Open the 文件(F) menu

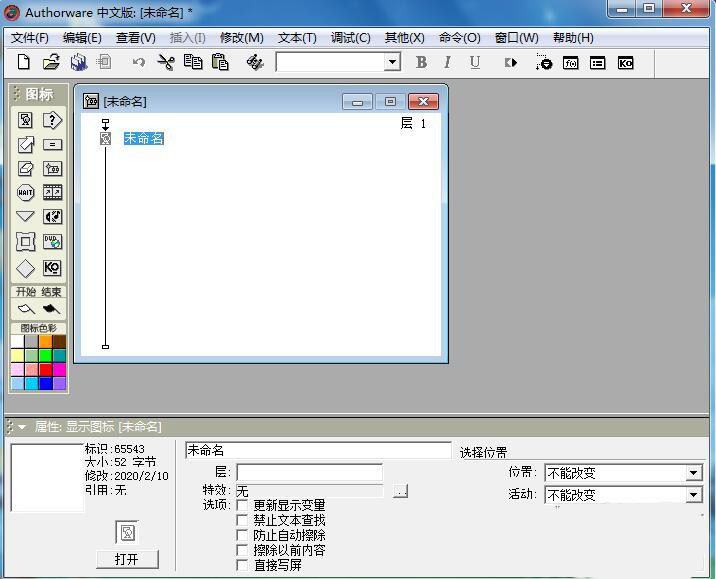click(30, 38)
